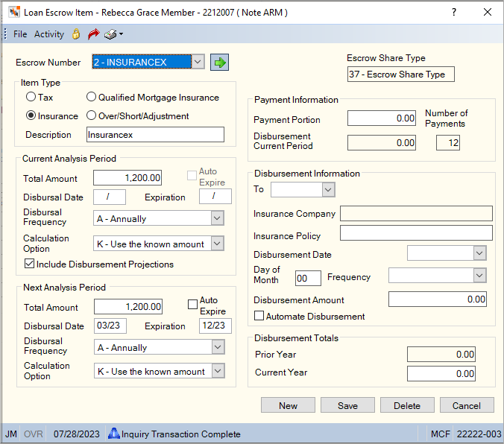Click the Inquiry Transaction Complete status message
The image size is (504, 444).
(181, 434)
